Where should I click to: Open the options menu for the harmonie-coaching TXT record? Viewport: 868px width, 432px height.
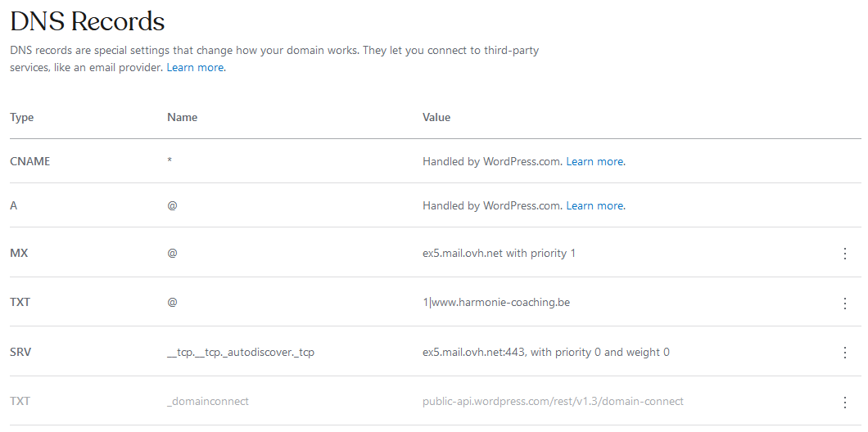(845, 304)
